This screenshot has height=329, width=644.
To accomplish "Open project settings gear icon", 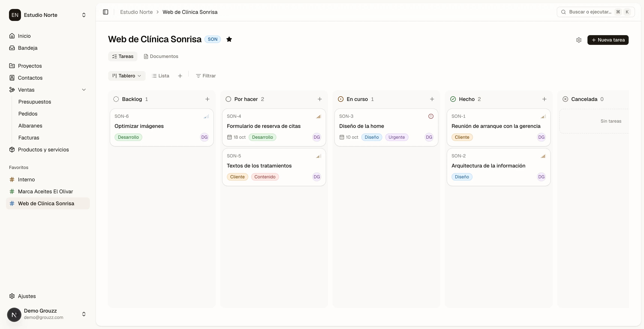I will point(579,40).
